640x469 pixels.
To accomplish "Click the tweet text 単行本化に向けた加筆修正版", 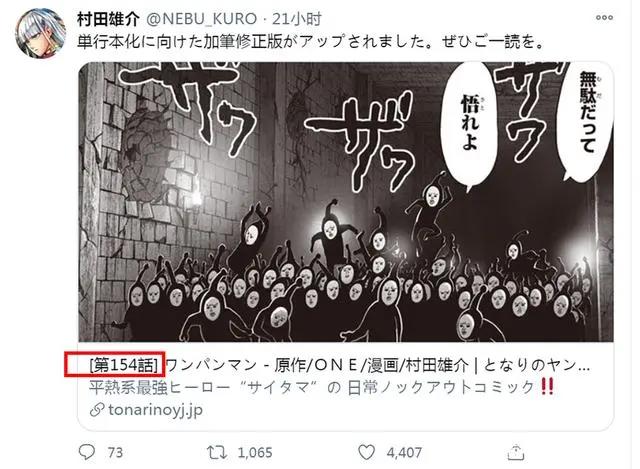I will [x=180, y=42].
